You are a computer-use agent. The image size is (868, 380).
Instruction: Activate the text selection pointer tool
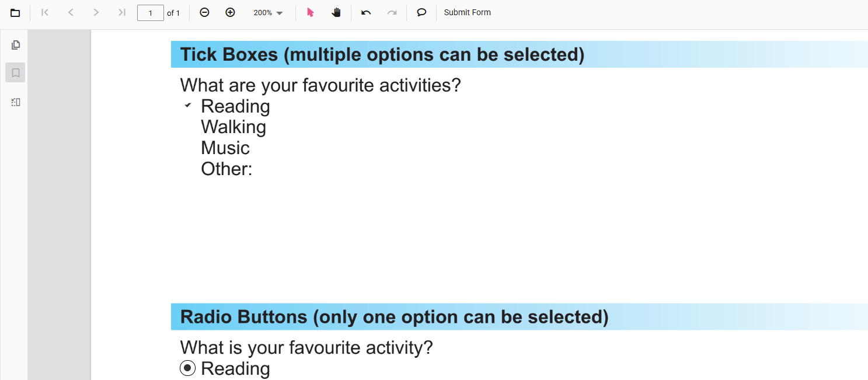pyautogui.click(x=311, y=13)
